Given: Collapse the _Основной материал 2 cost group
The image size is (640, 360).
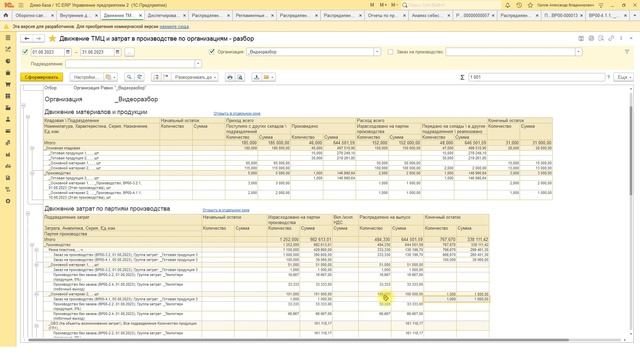Looking at the screenshot, I should click(37, 294).
